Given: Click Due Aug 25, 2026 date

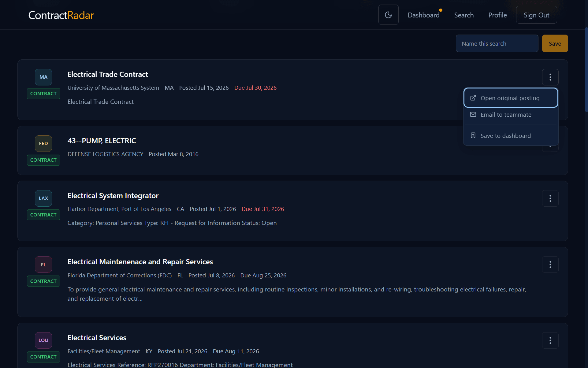Looking at the screenshot, I should pyautogui.click(x=263, y=276).
